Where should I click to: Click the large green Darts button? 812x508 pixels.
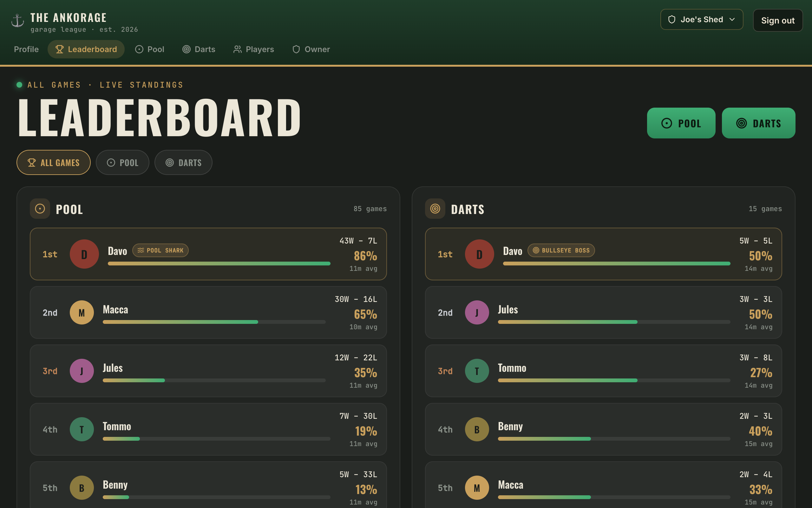[x=759, y=123]
